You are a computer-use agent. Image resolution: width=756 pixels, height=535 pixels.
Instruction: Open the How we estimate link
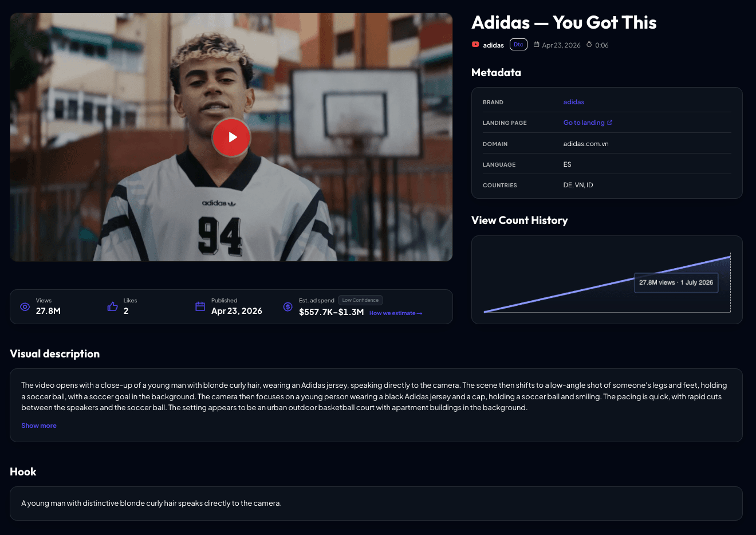click(x=396, y=313)
